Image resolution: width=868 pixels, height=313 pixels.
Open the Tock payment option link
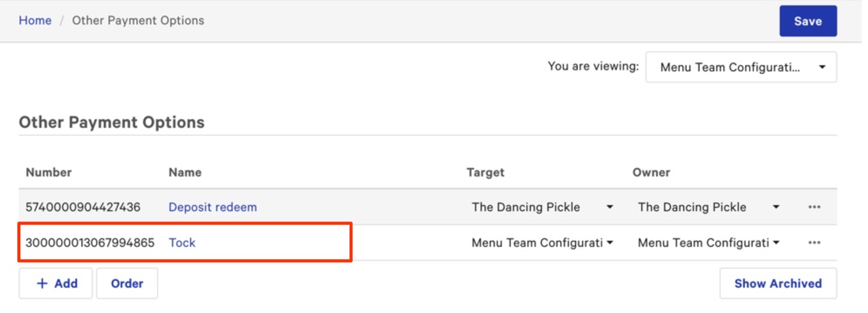(x=182, y=242)
